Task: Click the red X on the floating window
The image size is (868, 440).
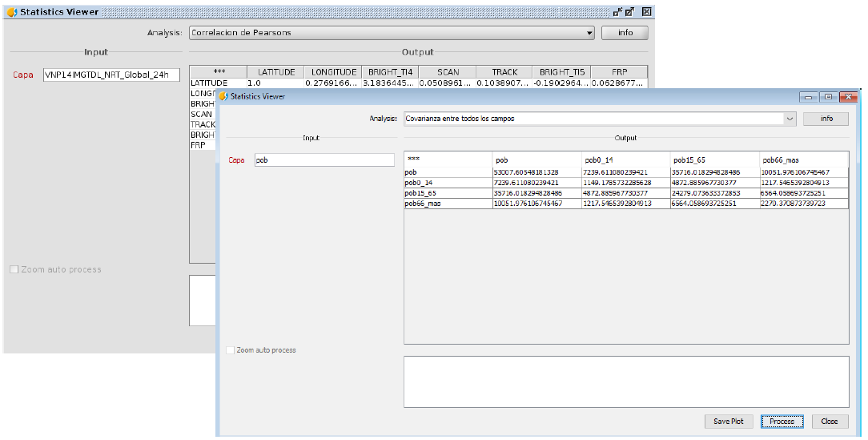Action: 846,97
